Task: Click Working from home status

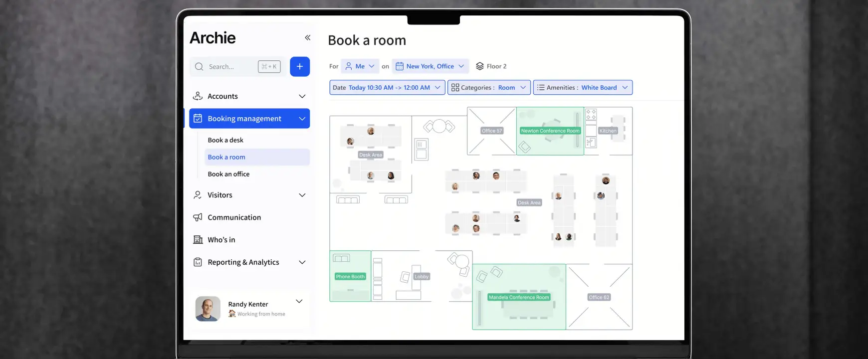Action: 257,314
